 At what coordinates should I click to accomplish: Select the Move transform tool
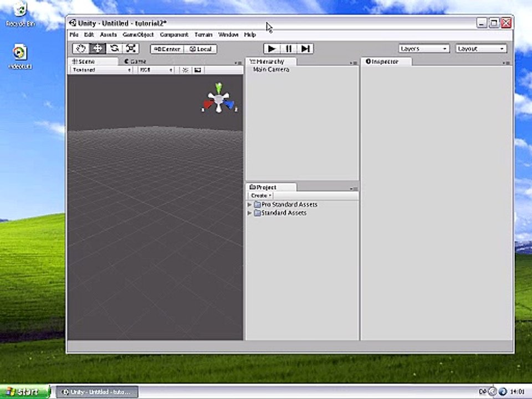[x=98, y=49]
